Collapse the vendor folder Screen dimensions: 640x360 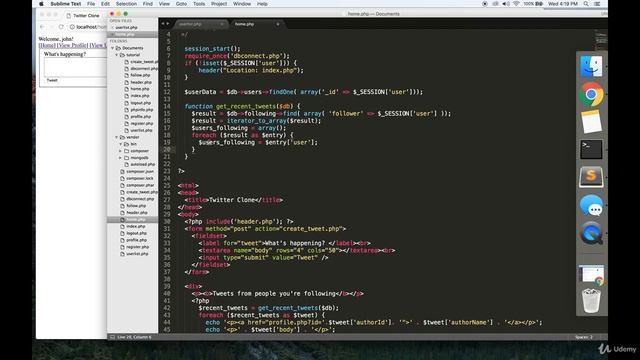pyautogui.click(x=117, y=137)
